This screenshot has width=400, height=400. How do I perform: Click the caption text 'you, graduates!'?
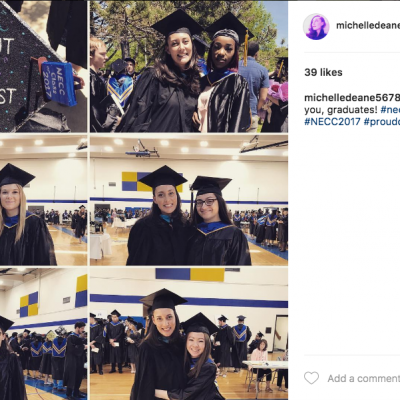(x=341, y=109)
